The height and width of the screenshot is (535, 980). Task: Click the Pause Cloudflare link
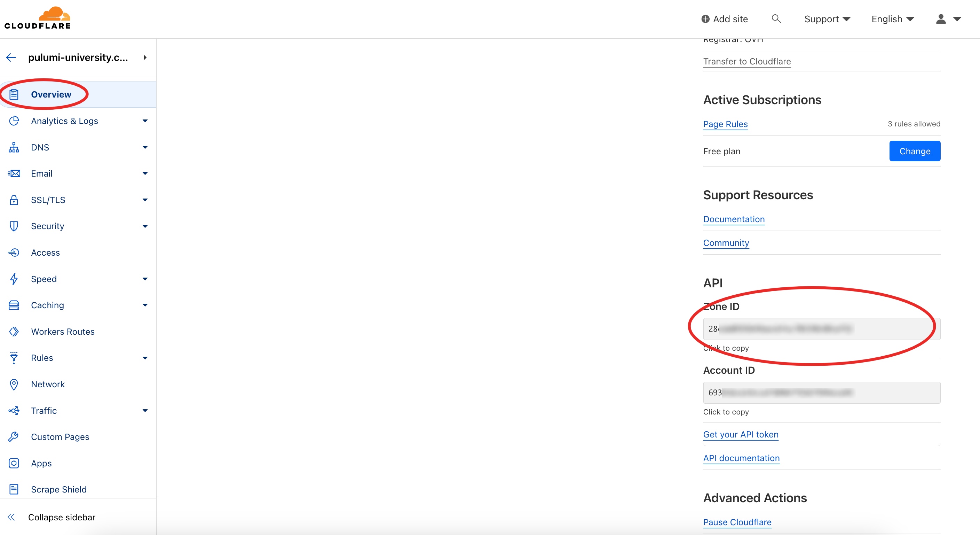[x=737, y=522]
